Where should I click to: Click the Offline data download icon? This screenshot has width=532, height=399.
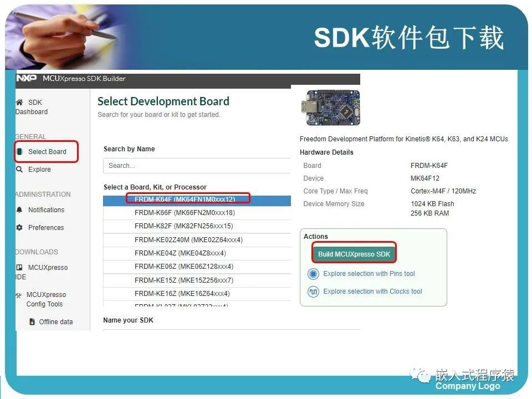[32, 321]
